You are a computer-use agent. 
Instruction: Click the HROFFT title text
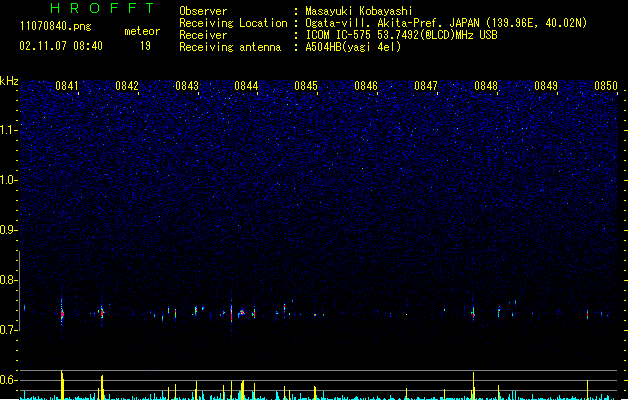pyautogui.click(x=102, y=8)
